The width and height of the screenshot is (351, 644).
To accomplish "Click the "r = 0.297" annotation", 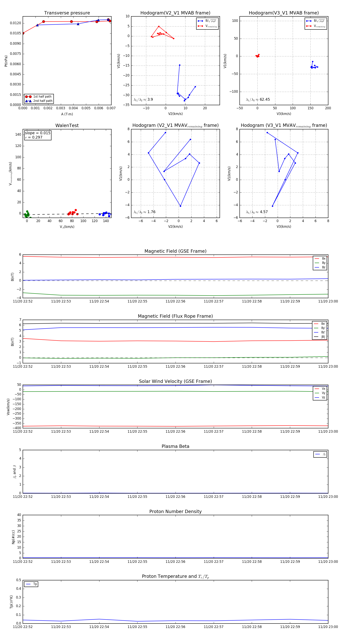I will point(34,137).
